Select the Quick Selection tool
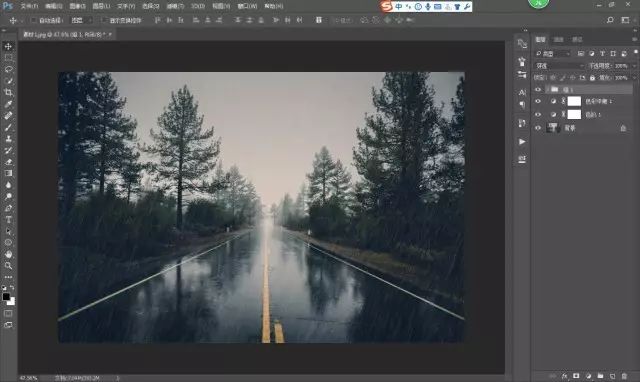The width and height of the screenshot is (640, 382). pyautogui.click(x=8, y=81)
